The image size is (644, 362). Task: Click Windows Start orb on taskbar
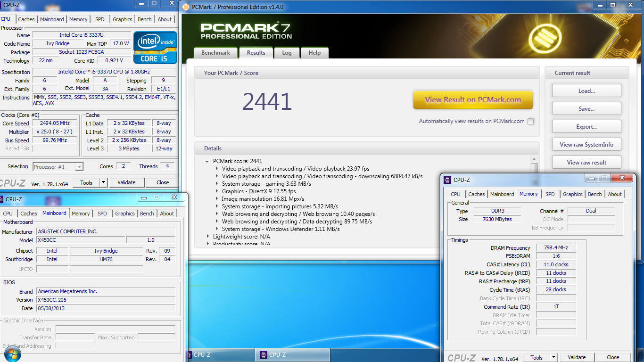coord(13,355)
